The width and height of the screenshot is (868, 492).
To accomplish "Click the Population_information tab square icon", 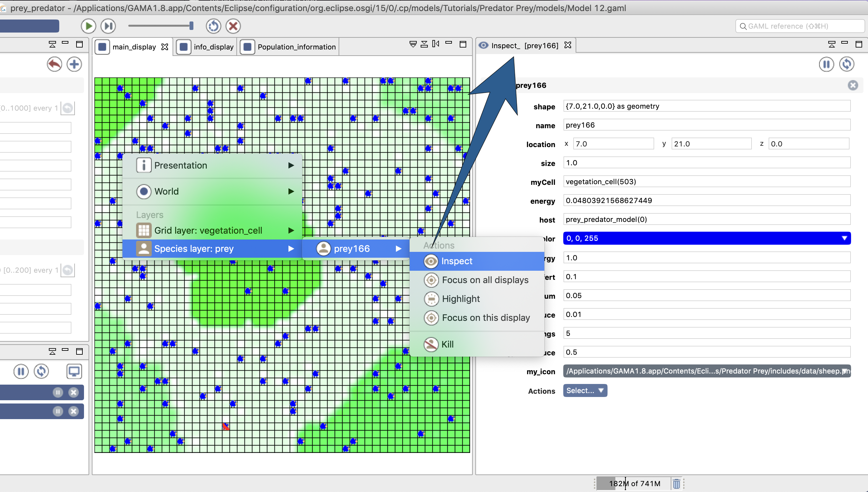I will tap(247, 47).
